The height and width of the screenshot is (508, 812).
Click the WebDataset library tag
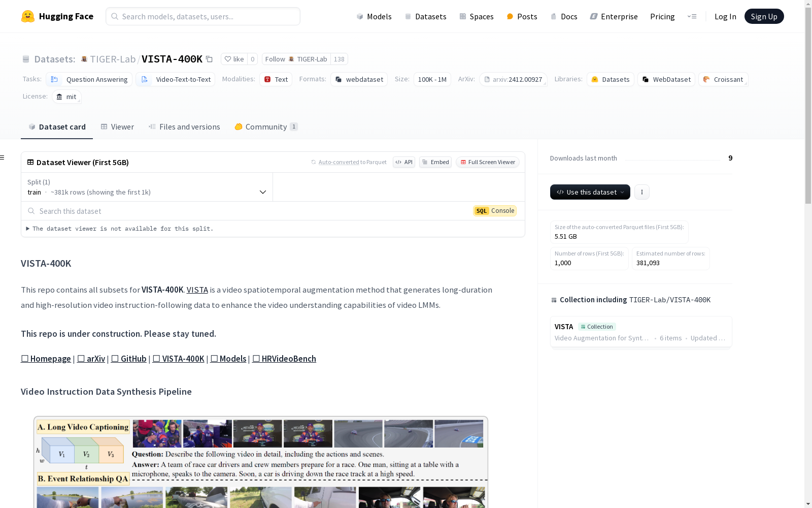[666, 79]
